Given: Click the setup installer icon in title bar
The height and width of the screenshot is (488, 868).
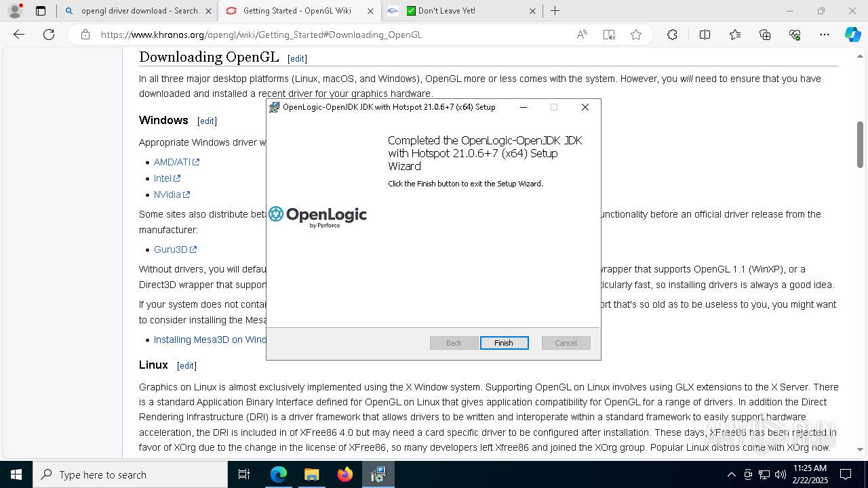Looking at the screenshot, I should coord(274,107).
